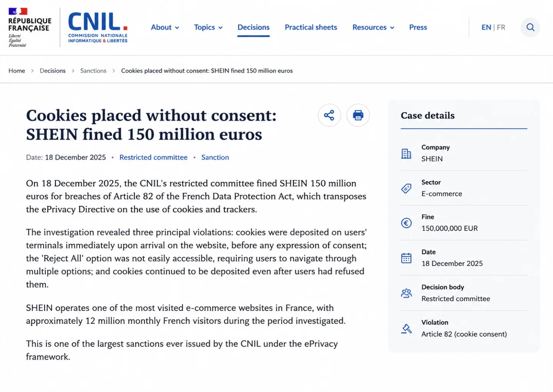Click the current page breadcrumb title
This screenshot has height=392, width=553.
tap(207, 71)
